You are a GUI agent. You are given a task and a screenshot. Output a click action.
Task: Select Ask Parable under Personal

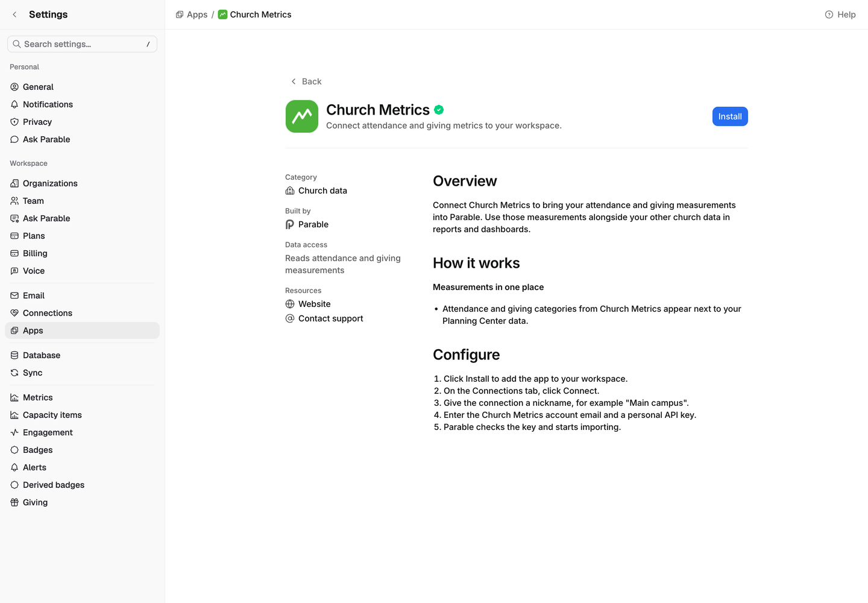tap(82, 139)
